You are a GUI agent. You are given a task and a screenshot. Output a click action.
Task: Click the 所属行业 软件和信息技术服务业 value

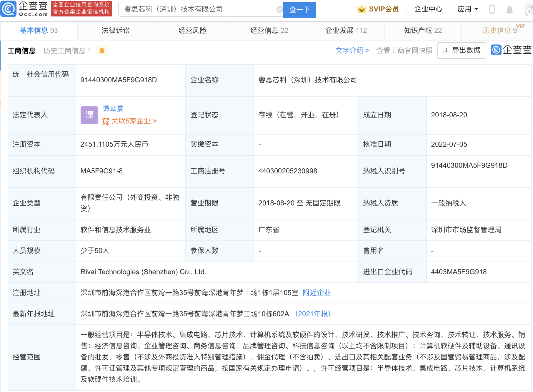[116, 230]
